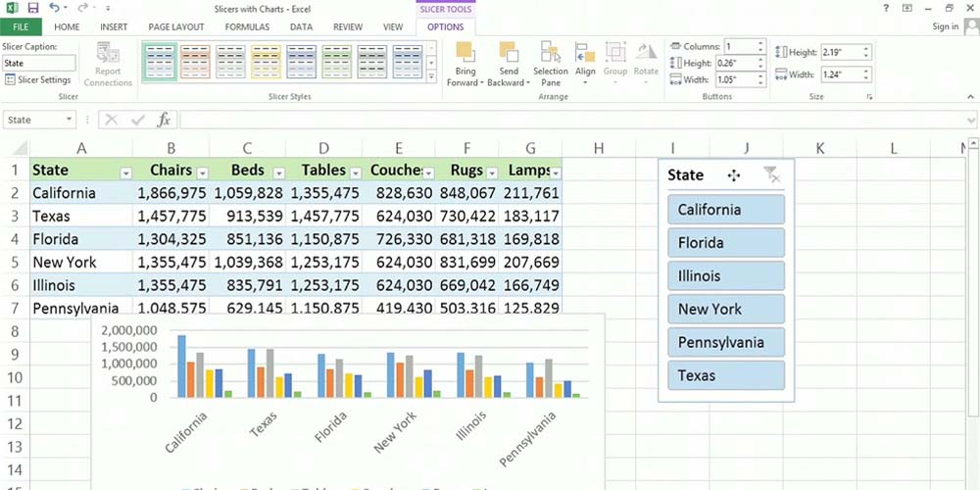Open the Rugs column filter dropdown
980x490 pixels.
pos(492,173)
